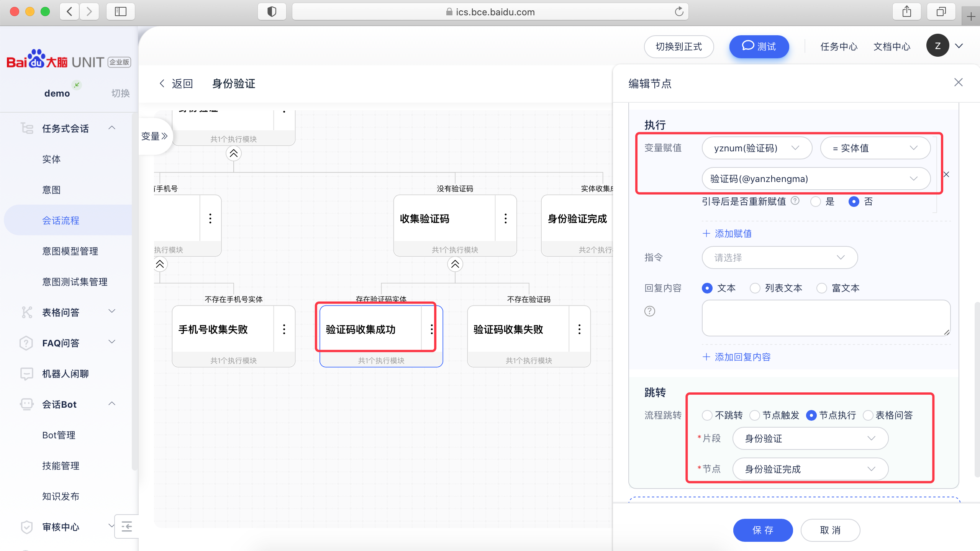Open the 指令 请选择 dropdown

779,257
